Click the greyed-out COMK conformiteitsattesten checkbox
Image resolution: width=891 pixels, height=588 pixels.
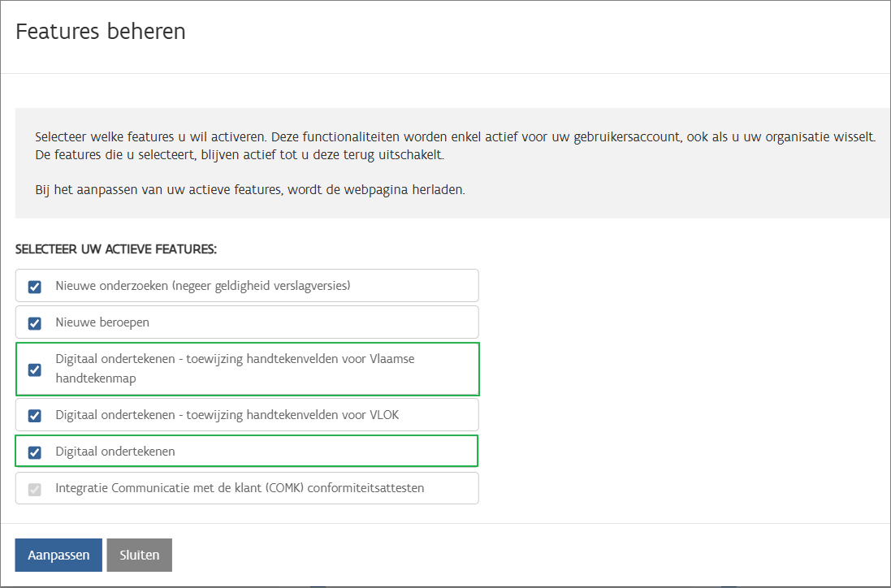point(35,489)
